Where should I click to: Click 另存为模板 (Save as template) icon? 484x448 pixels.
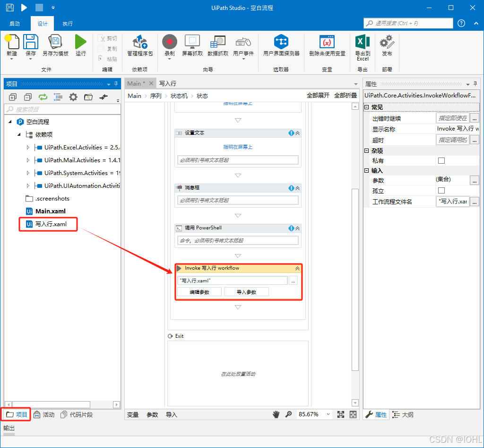coord(55,42)
